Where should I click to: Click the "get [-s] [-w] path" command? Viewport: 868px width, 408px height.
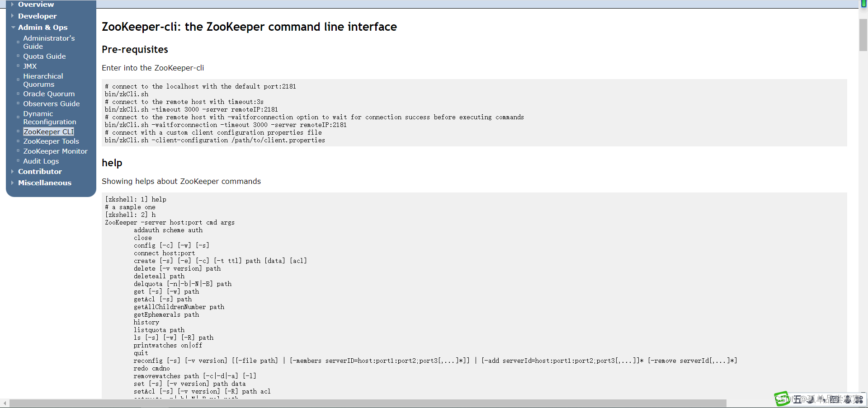[x=166, y=291]
